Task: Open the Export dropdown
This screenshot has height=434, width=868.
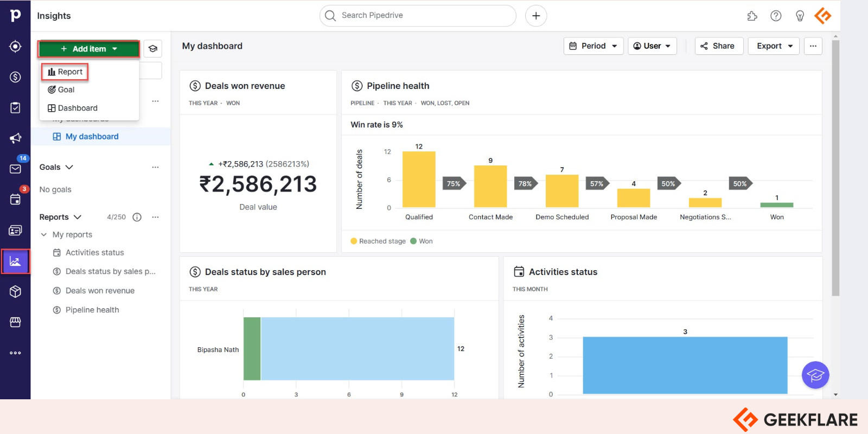Action: (x=774, y=46)
